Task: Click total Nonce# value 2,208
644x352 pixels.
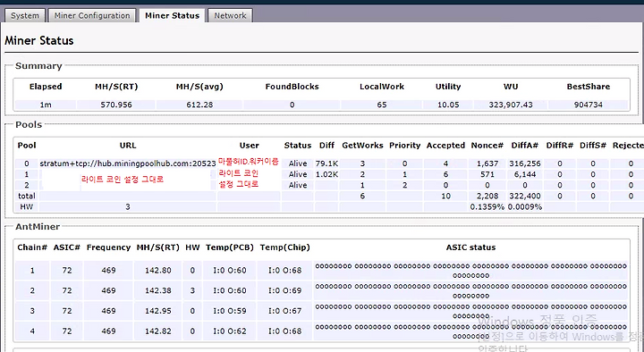Action: coord(487,196)
